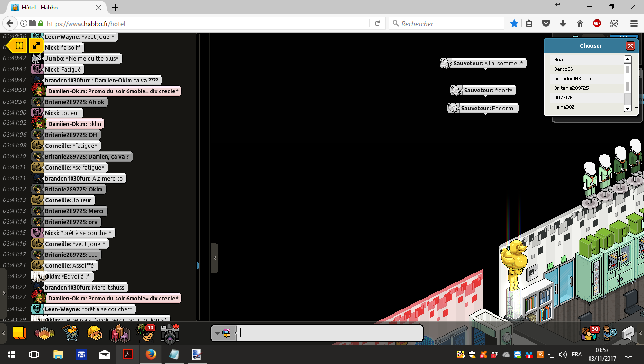The width and height of the screenshot is (644, 364).
Task: Click the screenshot scissors icon
Action: 614,23
